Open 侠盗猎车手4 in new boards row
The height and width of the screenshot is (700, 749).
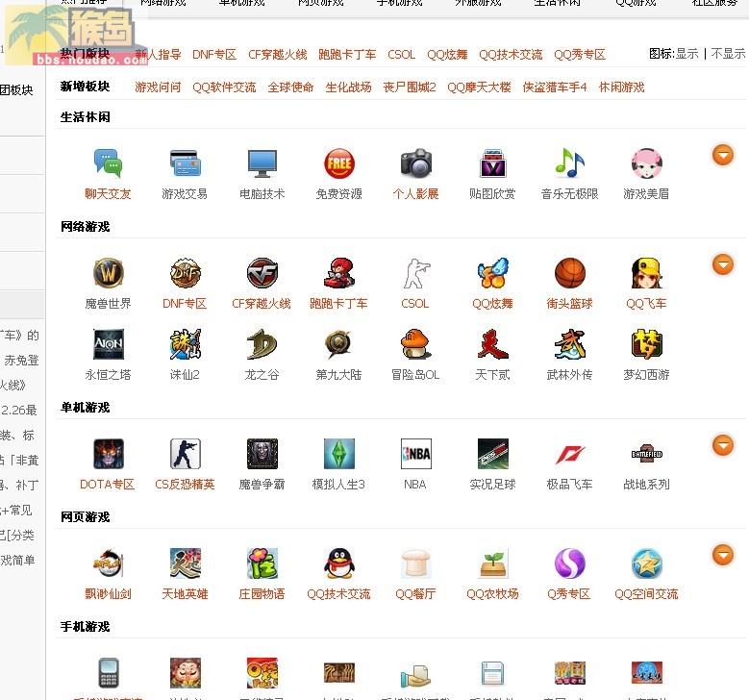555,87
